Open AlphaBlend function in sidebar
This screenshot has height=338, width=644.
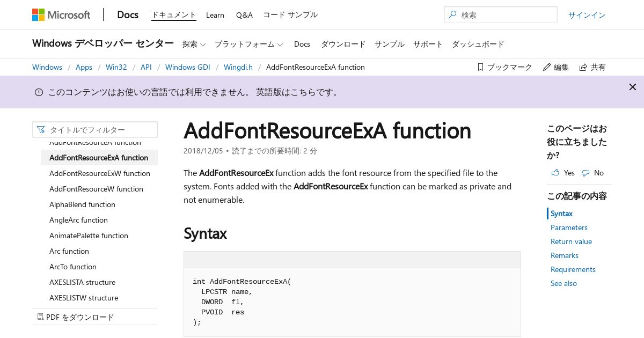point(82,204)
